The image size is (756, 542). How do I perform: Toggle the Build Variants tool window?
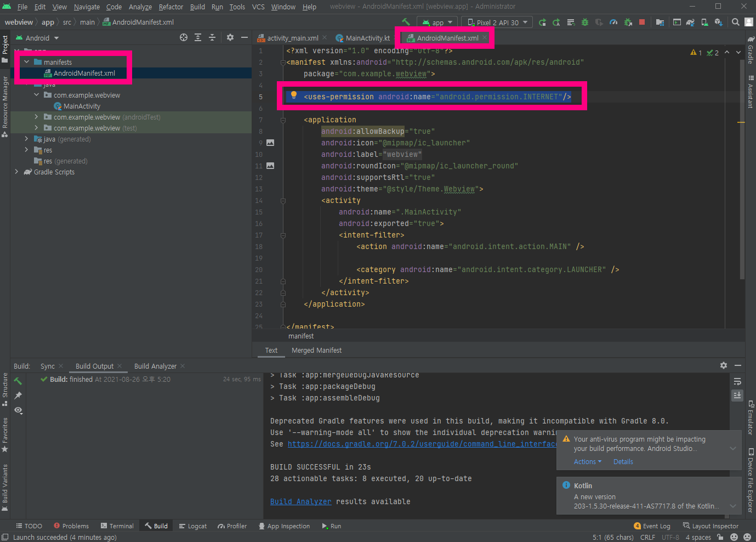[x=5, y=487]
